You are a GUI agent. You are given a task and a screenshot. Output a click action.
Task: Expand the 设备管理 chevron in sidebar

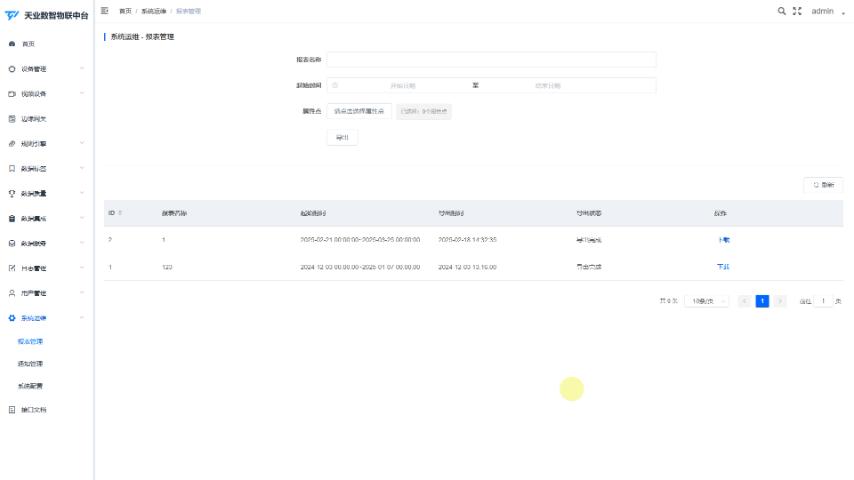(x=82, y=69)
